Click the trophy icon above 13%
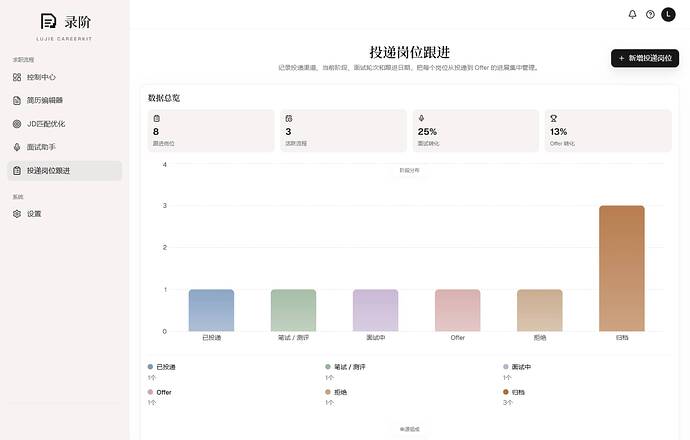 (x=554, y=118)
